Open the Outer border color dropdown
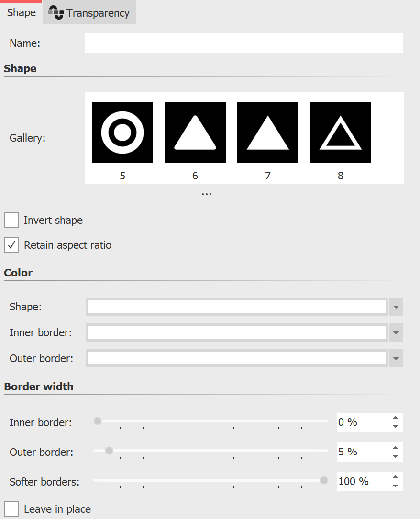420x519 pixels. (x=396, y=358)
